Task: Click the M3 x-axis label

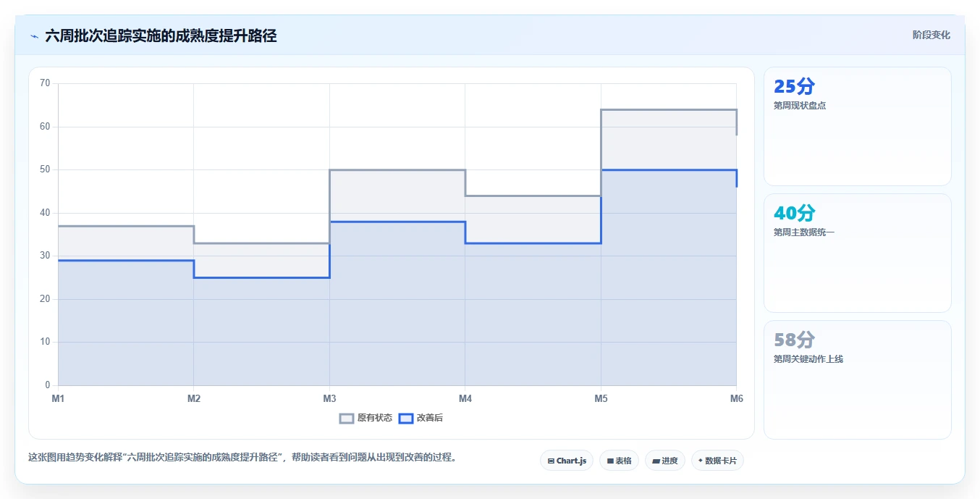Action: (x=329, y=399)
